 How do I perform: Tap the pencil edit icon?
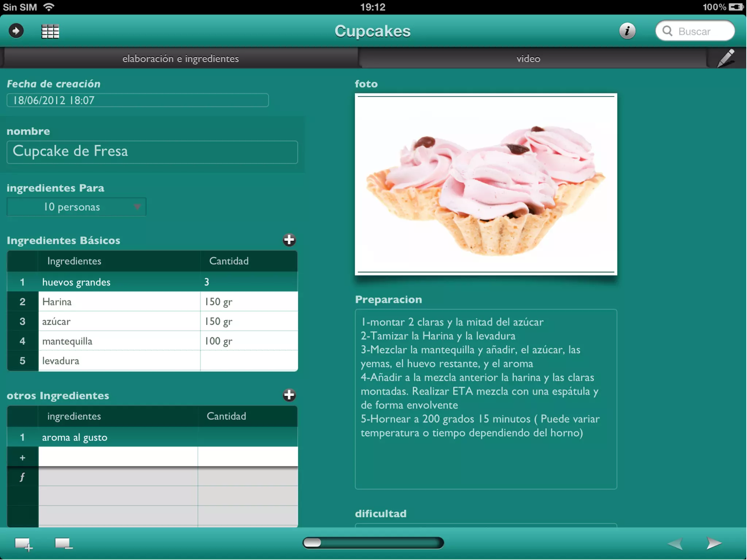[725, 58]
